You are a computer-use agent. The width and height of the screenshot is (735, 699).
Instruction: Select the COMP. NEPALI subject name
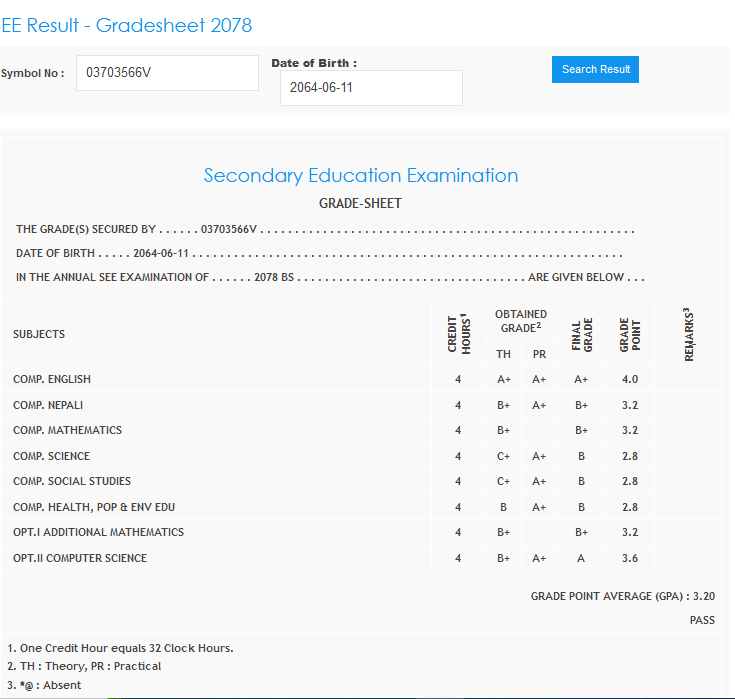pyautogui.click(x=48, y=405)
